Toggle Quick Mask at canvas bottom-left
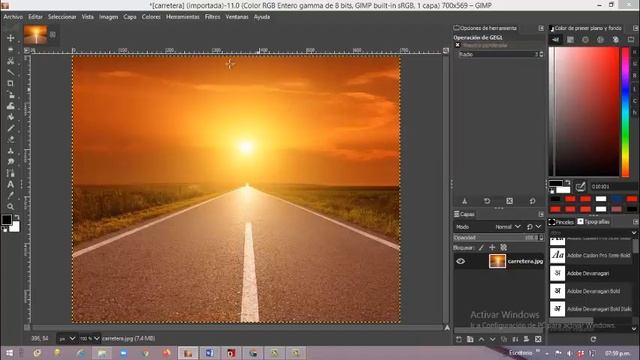Screen dimensions: 640x360 [x=27, y=328]
